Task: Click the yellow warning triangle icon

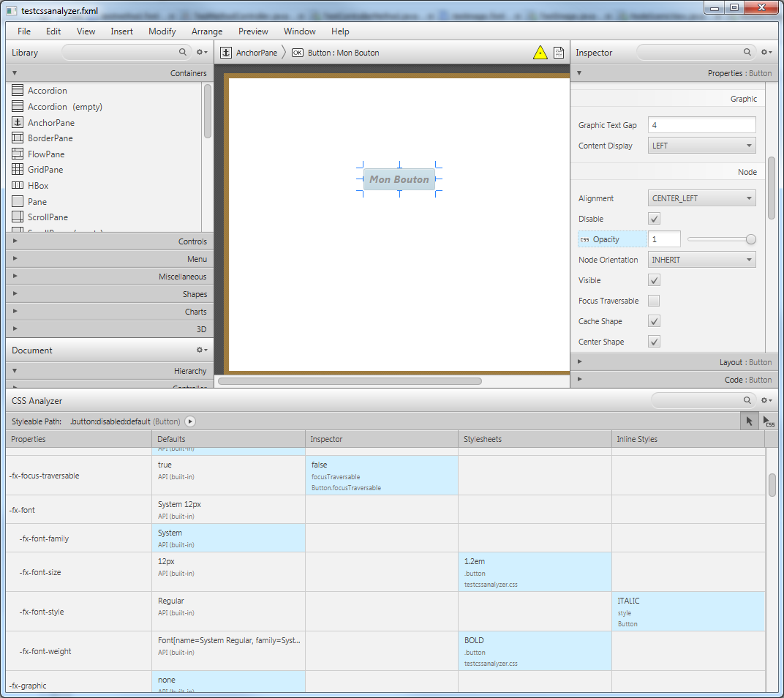Action: coord(540,53)
